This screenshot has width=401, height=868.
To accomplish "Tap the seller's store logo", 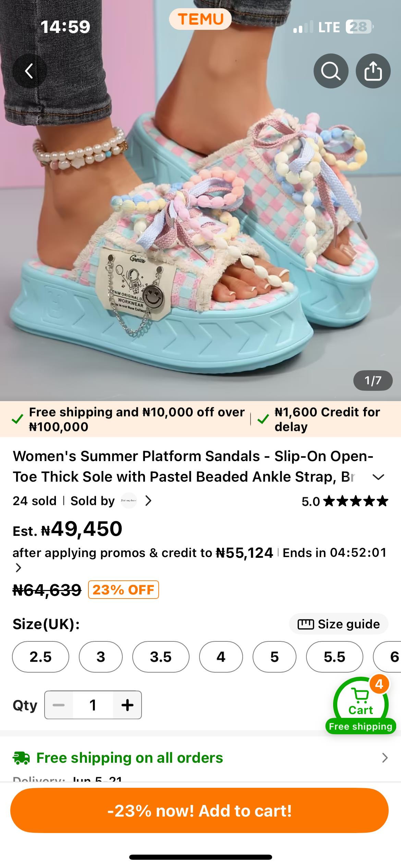I will point(129,501).
